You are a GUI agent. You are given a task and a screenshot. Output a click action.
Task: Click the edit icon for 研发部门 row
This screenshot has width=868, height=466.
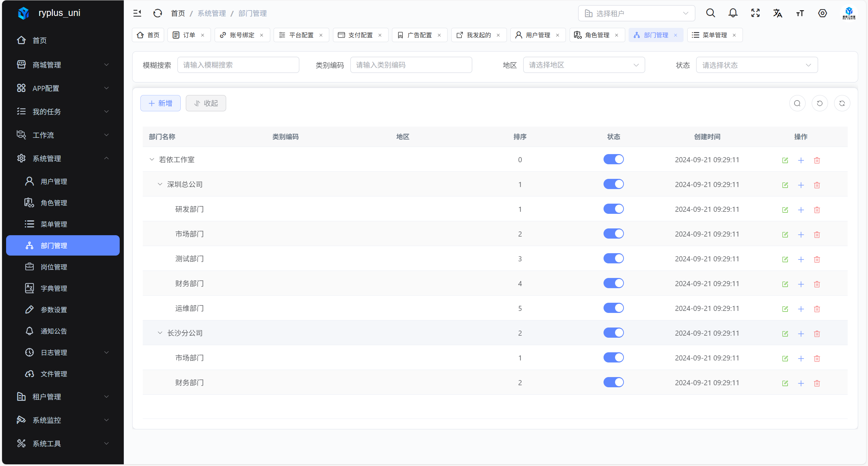785,210
